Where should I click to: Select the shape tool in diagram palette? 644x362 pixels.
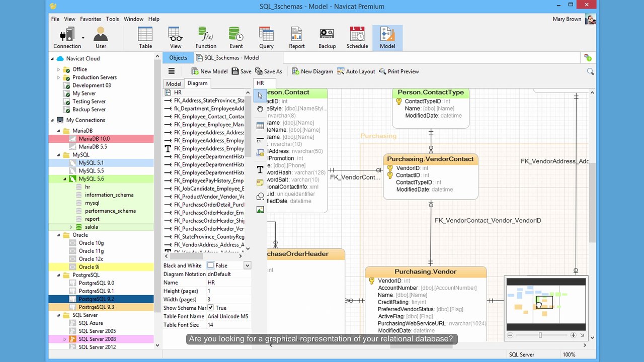tap(260, 196)
